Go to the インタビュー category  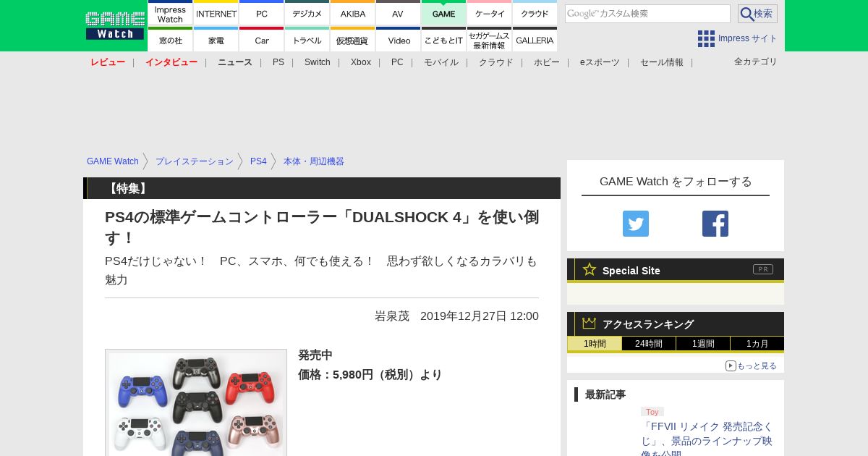coord(171,62)
